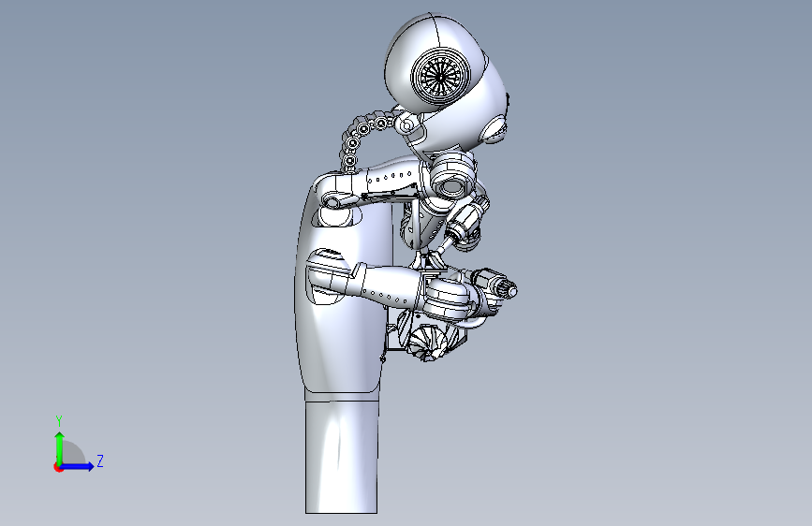Select the circular vent grille on the robot's head
The image size is (812, 526).
(441, 77)
